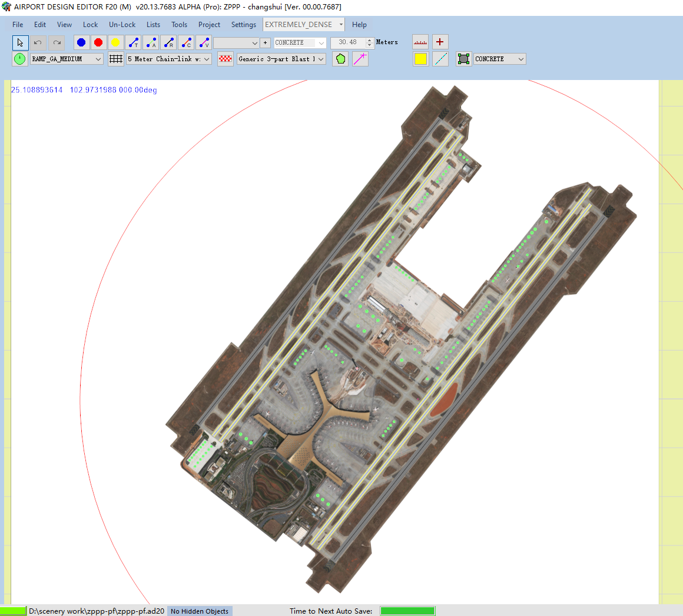Viewport: 683px width, 616px height.
Task: Select the red checkered blast fence tool
Action: coord(225,59)
